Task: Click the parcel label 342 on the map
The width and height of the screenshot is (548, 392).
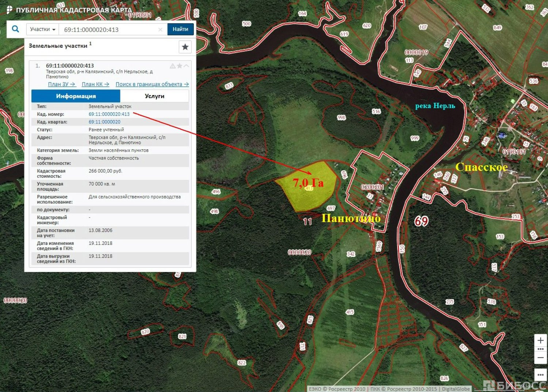Action: (351, 254)
